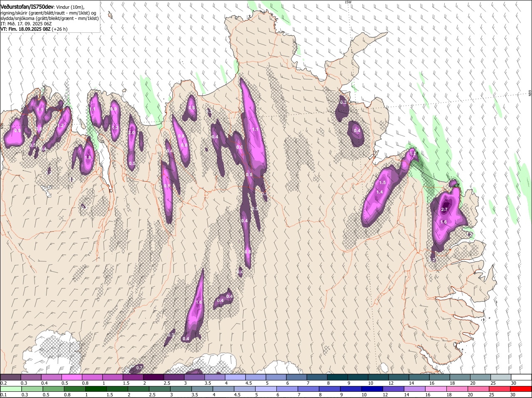The width and height of the screenshot is (532, 398).
Task: Select upper legend swatch between 6 and 7
Action: point(296,377)
